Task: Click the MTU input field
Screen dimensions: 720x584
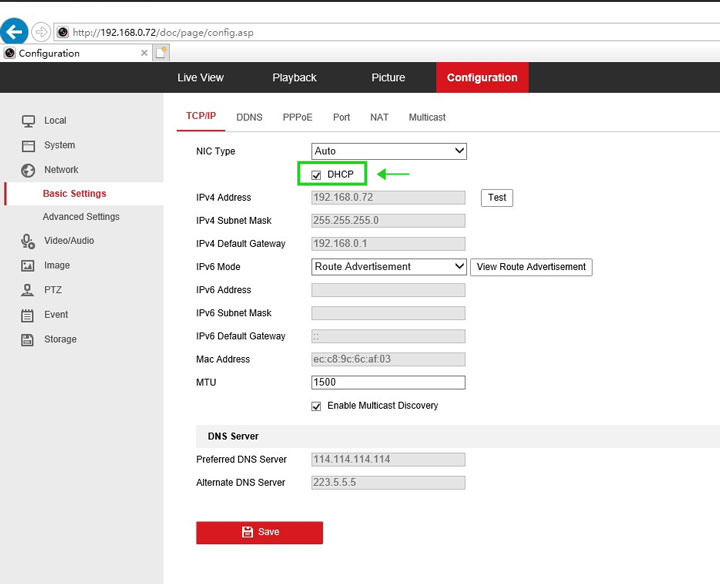Action: pos(388,383)
